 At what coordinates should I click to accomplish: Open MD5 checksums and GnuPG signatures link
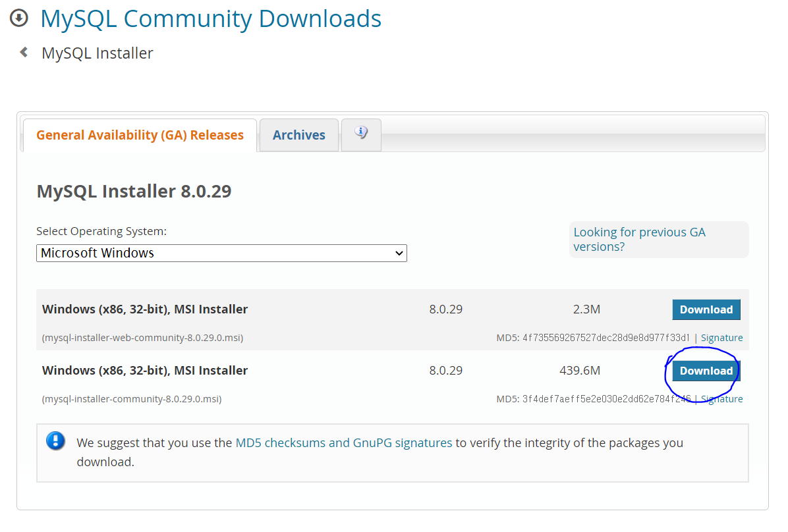[x=344, y=442]
